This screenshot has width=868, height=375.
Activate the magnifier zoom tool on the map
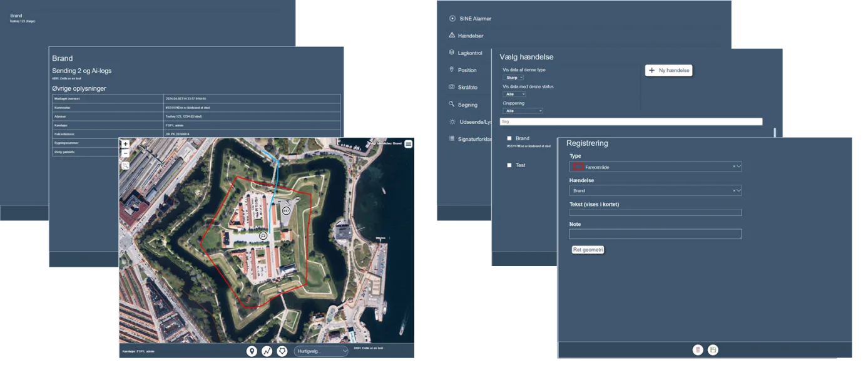125,166
